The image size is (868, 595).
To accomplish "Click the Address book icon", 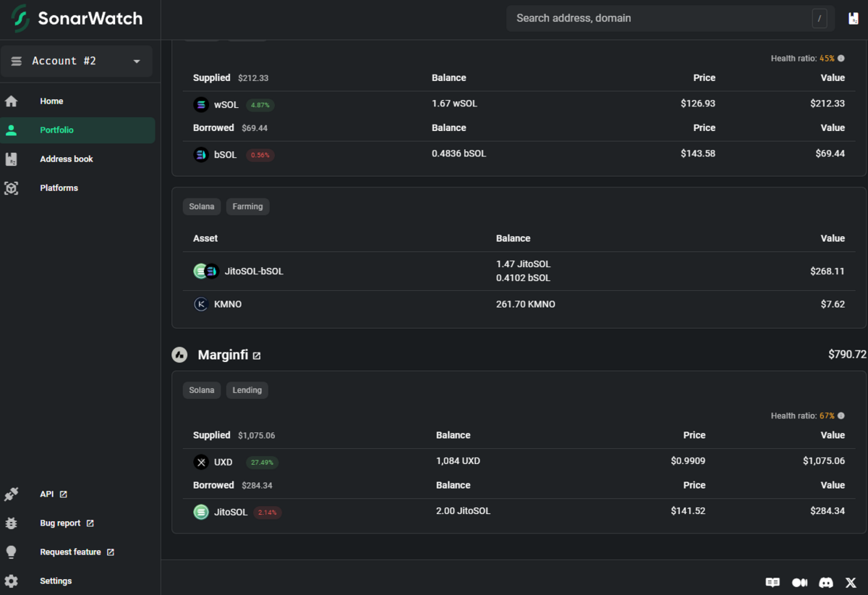I will 11,159.
